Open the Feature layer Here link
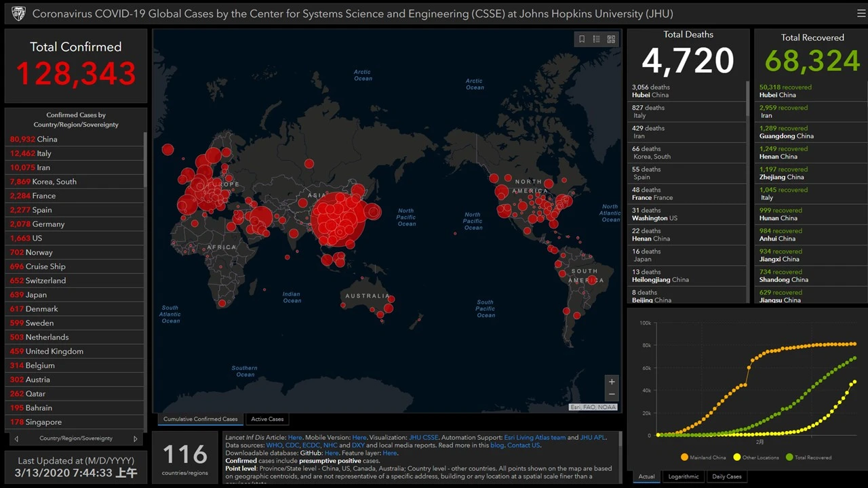Viewport: 868px width, 488px height. coord(390,453)
